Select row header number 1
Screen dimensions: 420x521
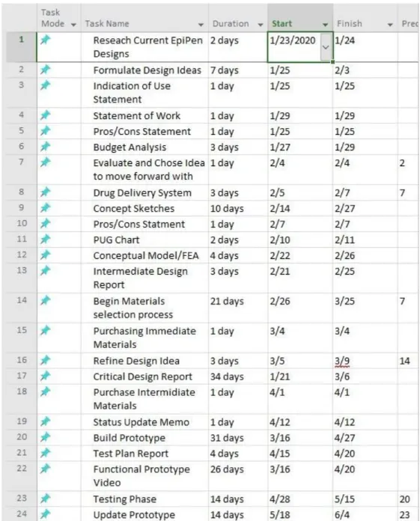click(21, 47)
